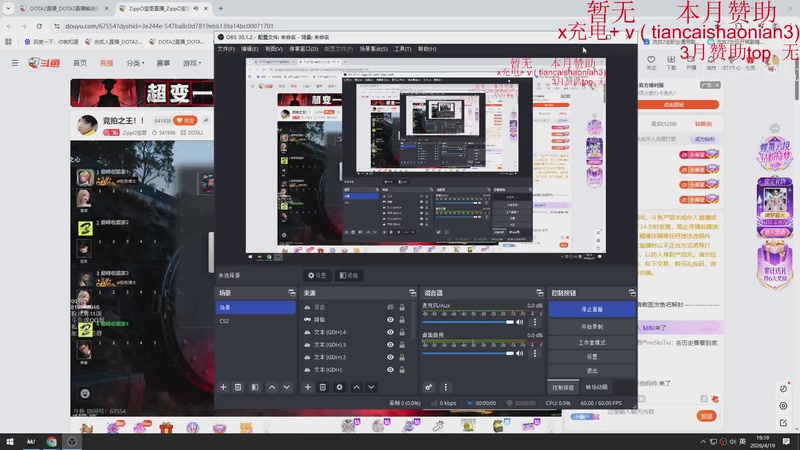Open 麦克风/Aux channel three-dot options
This screenshot has height=450, width=800.
(535, 322)
